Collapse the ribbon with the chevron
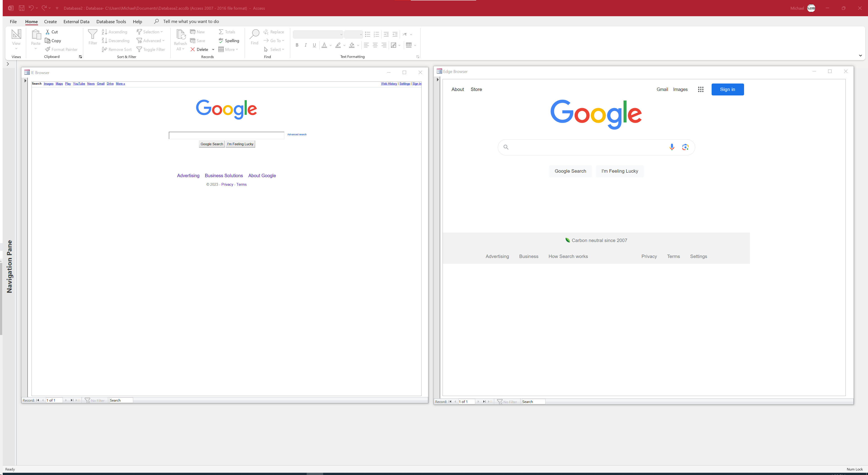 [860, 56]
